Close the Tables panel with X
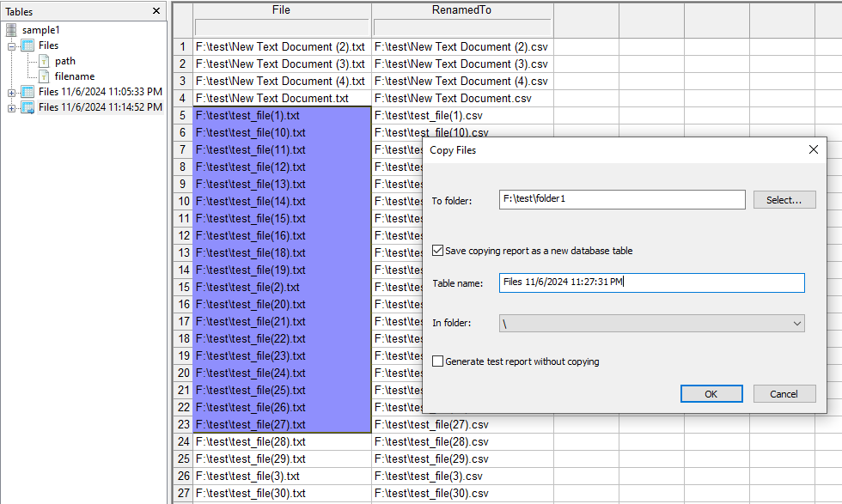Screen dimensions: 842x504 click(x=156, y=11)
